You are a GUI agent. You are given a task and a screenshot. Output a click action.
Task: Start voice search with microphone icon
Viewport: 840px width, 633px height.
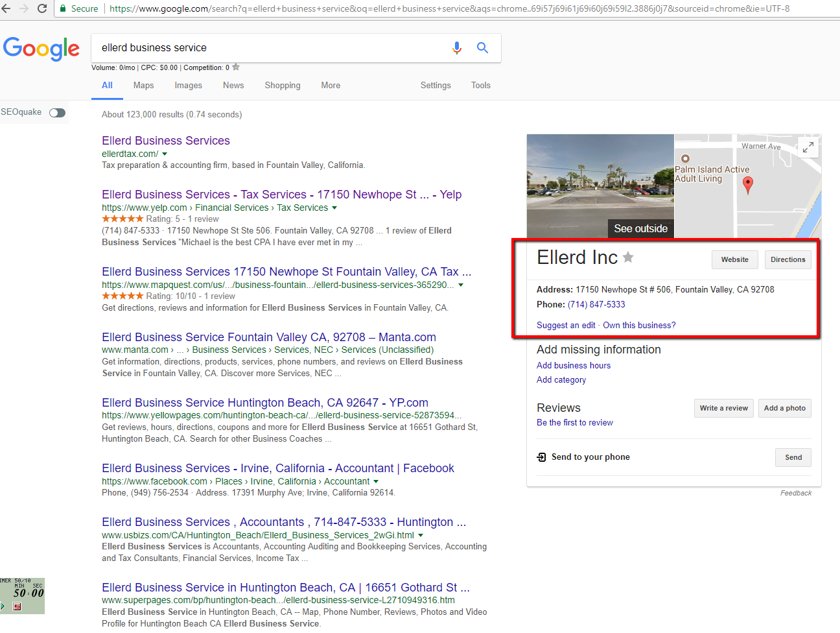coord(457,47)
